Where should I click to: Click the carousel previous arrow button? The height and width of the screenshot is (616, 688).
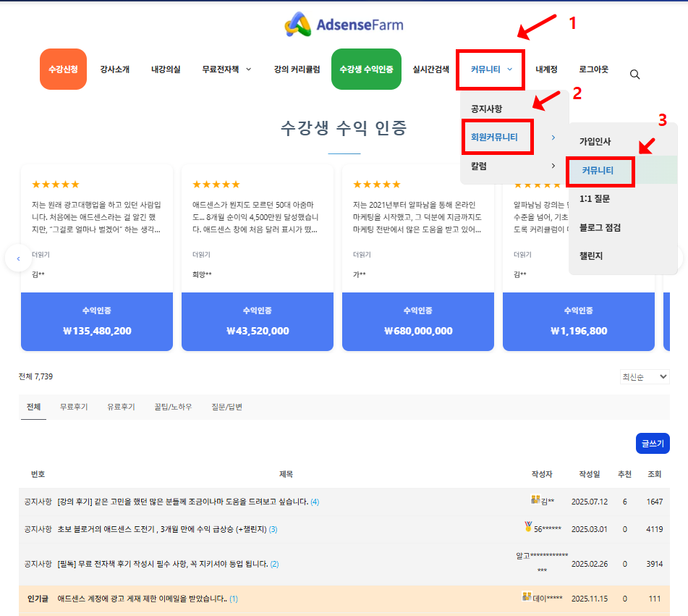18,258
